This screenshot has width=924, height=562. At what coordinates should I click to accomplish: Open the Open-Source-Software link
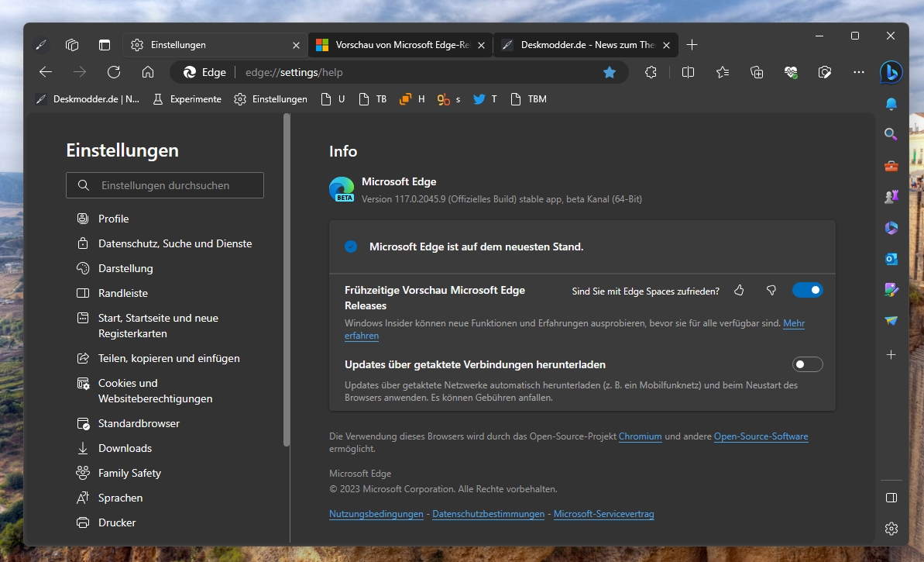click(x=761, y=436)
